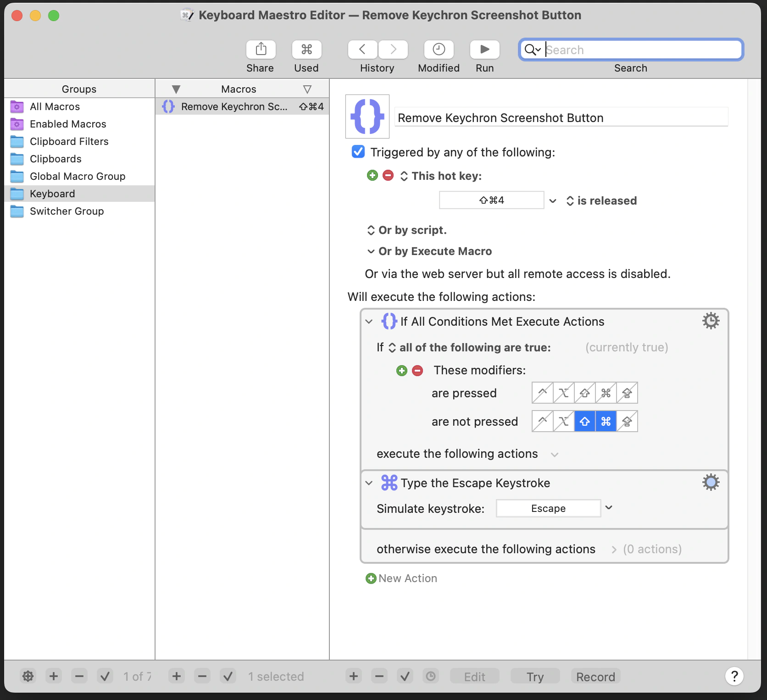This screenshot has height=700, width=767.
Task: Open gear menu of If All Conditions action
Action: click(711, 321)
